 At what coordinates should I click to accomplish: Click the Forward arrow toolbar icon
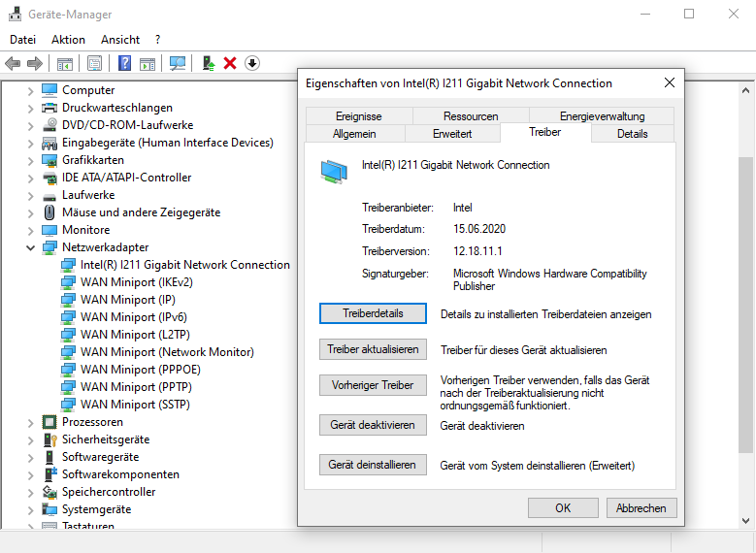tap(35, 63)
